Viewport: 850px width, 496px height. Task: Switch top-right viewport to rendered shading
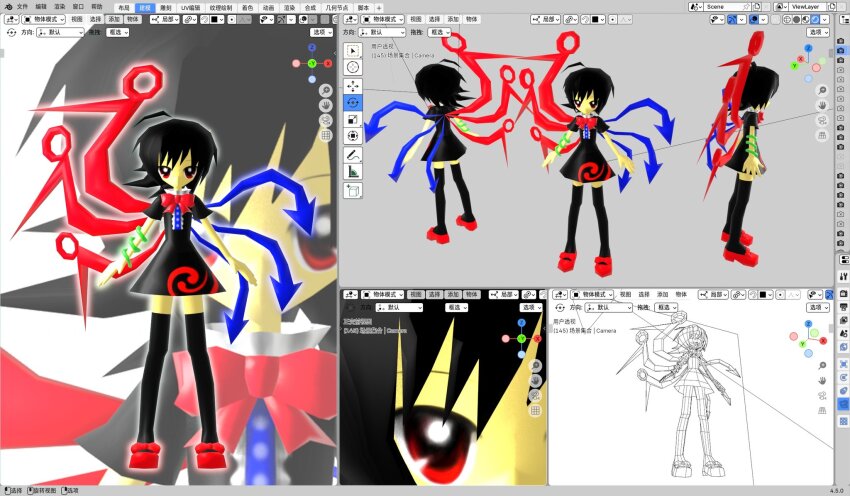click(x=815, y=20)
